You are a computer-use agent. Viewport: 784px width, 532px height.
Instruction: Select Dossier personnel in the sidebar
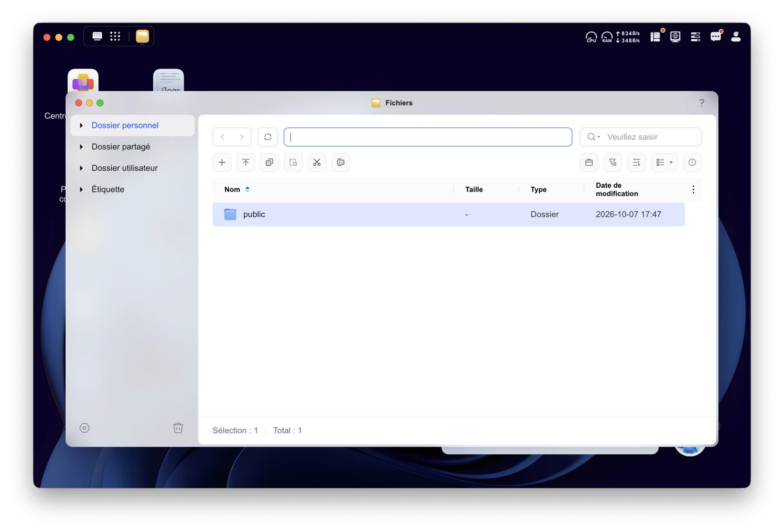click(133, 125)
